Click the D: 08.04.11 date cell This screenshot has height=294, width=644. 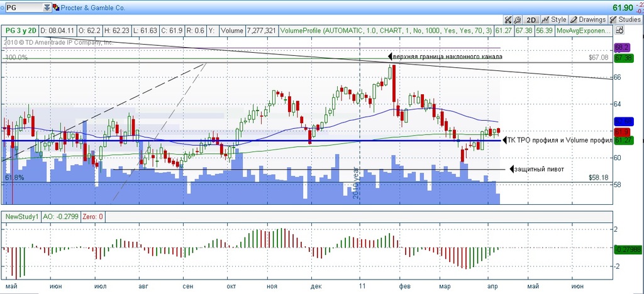coord(57,30)
